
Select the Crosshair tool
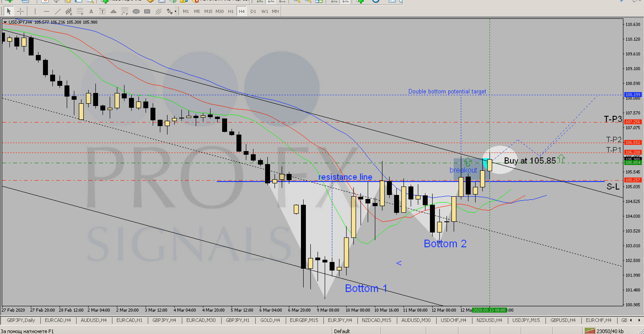(20, 11)
